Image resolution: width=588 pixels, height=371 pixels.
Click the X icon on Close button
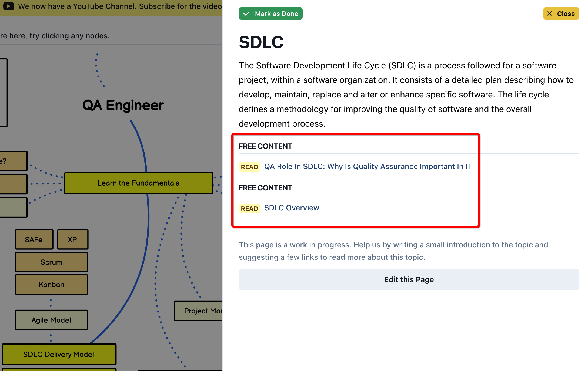point(550,14)
